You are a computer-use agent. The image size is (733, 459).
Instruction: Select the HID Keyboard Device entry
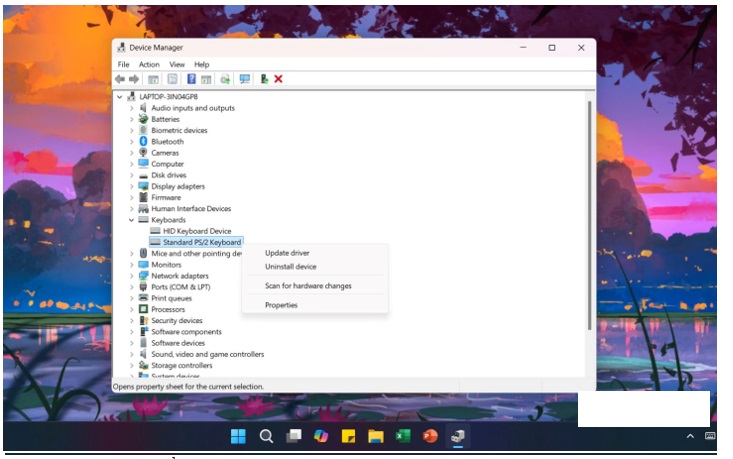pyautogui.click(x=196, y=231)
